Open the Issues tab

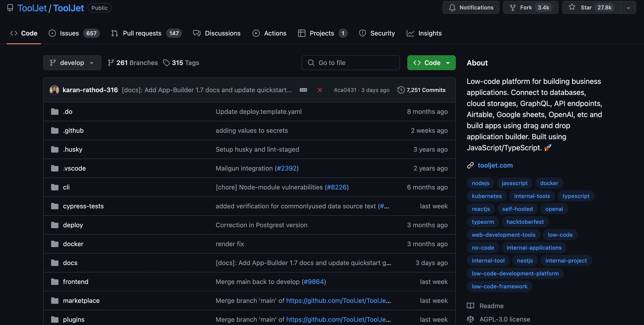pyautogui.click(x=69, y=33)
